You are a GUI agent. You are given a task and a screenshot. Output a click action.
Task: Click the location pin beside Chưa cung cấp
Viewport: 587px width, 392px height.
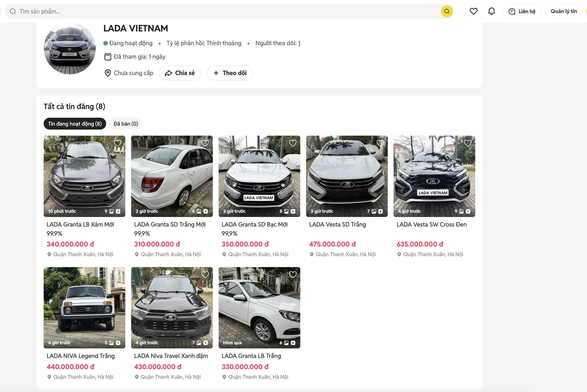tap(108, 73)
